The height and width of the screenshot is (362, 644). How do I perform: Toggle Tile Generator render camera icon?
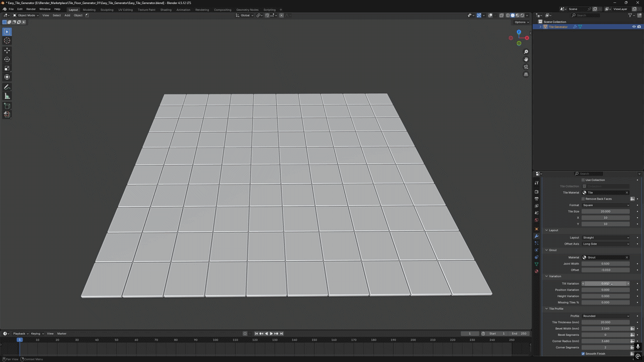click(639, 27)
